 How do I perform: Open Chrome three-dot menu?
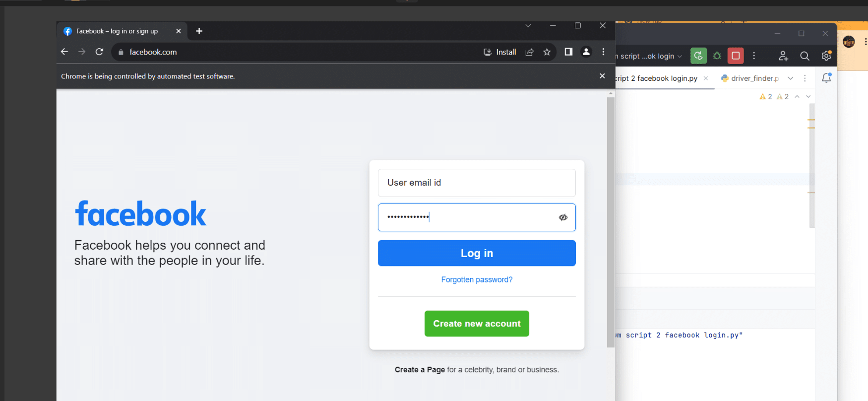click(x=603, y=52)
